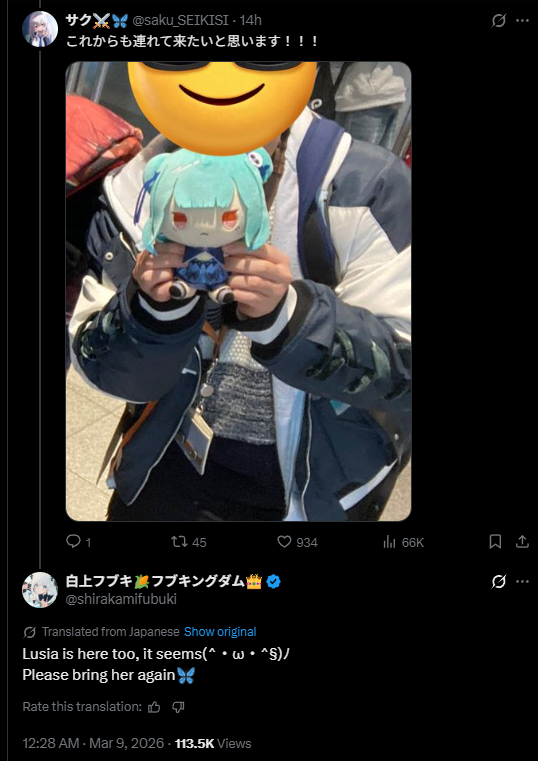Screen dimensions: 538x761
Task: Open @shirakamifubuki profile handle
Action: (x=121, y=599)
